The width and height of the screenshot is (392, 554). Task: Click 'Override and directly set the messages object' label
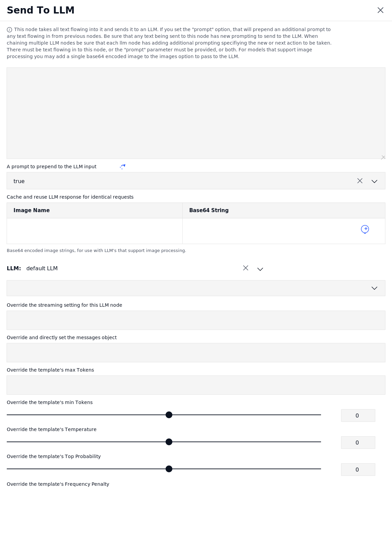point(62,337)
